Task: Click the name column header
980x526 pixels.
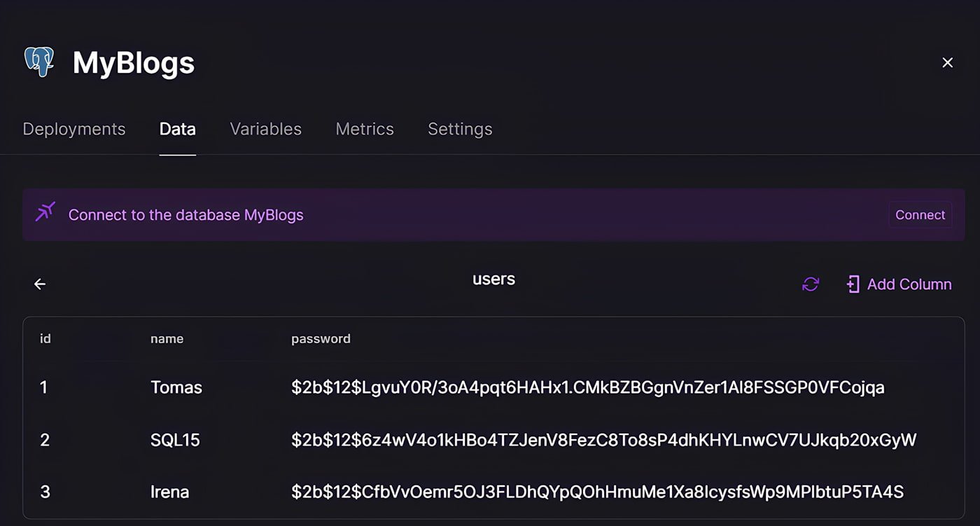Action: (x=167, y=339)
